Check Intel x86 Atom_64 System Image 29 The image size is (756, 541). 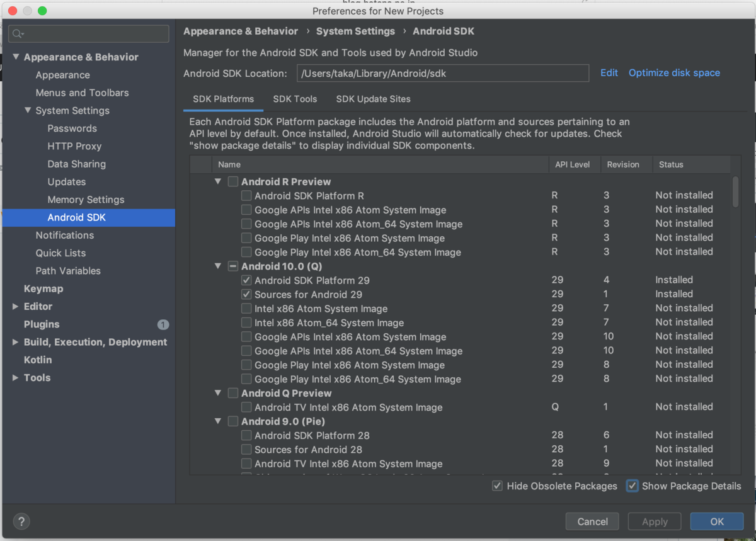246,322
